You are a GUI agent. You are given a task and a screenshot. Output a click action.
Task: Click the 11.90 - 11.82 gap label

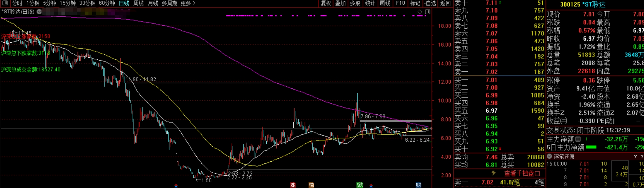[x=141, y=79]
